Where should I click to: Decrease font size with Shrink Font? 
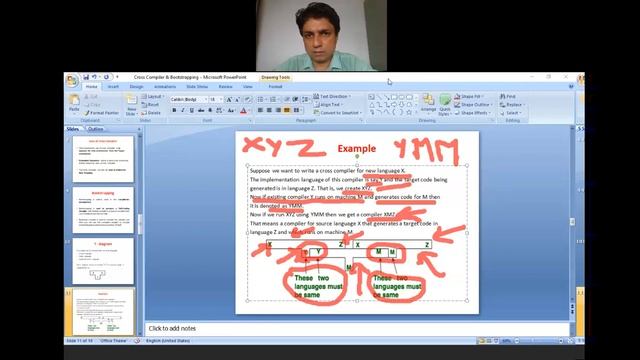(237, 100)
